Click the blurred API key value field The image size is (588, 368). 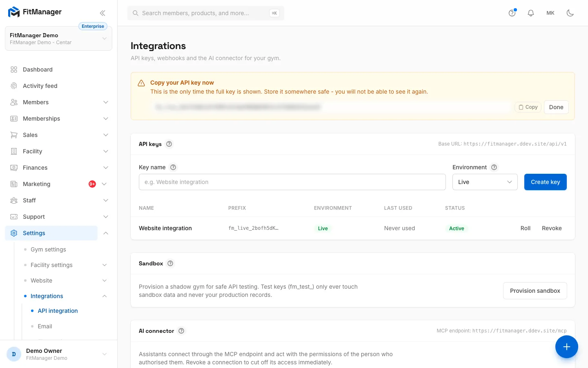331,107
